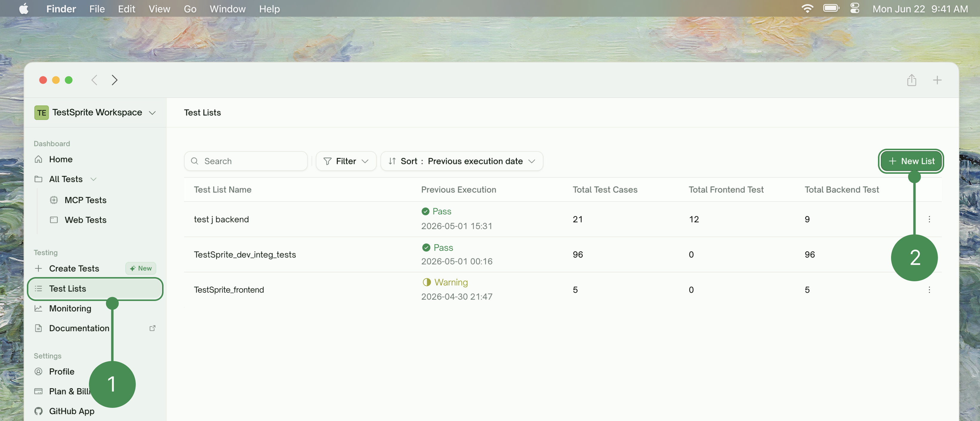The height and width of the screenshot is (421, 980).
Task: Open the TestSprite_dev_integ_tests list
Action: [245, 255]
